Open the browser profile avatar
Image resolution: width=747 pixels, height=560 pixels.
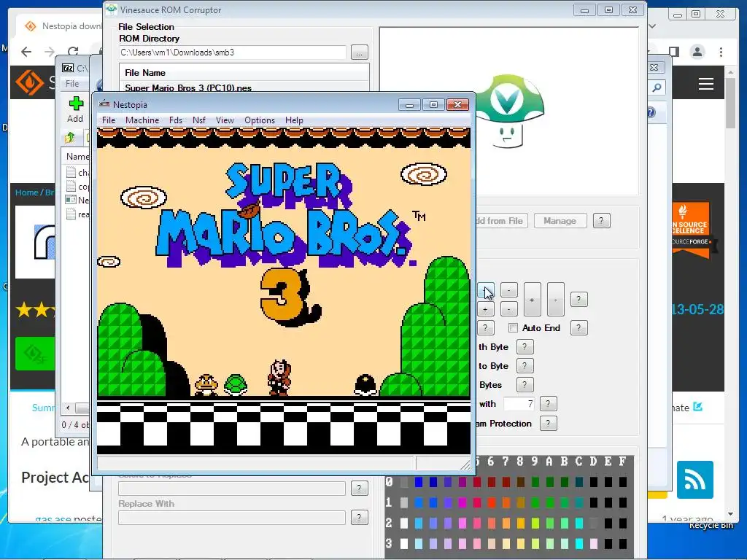(697, 52)
